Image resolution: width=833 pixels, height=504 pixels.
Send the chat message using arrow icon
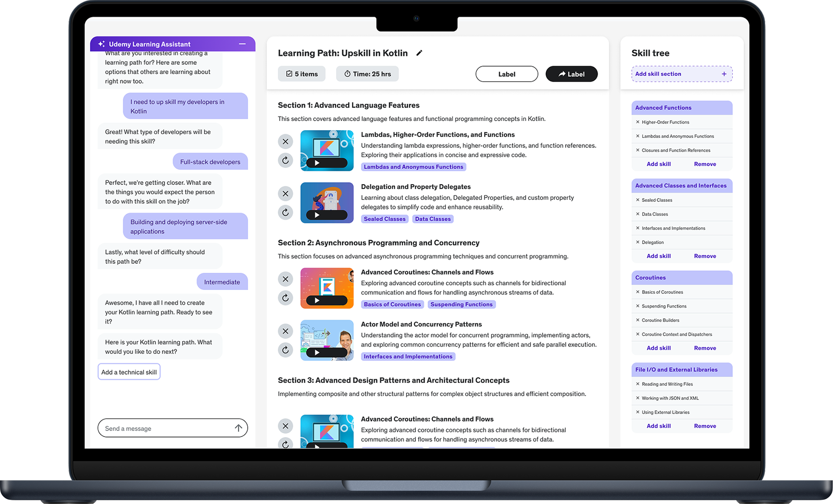(238, 428)
